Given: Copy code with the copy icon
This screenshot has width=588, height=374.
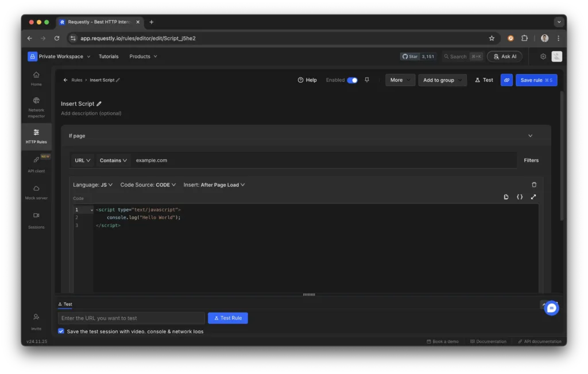Looking at the screenshot, I should coord(506,196).
